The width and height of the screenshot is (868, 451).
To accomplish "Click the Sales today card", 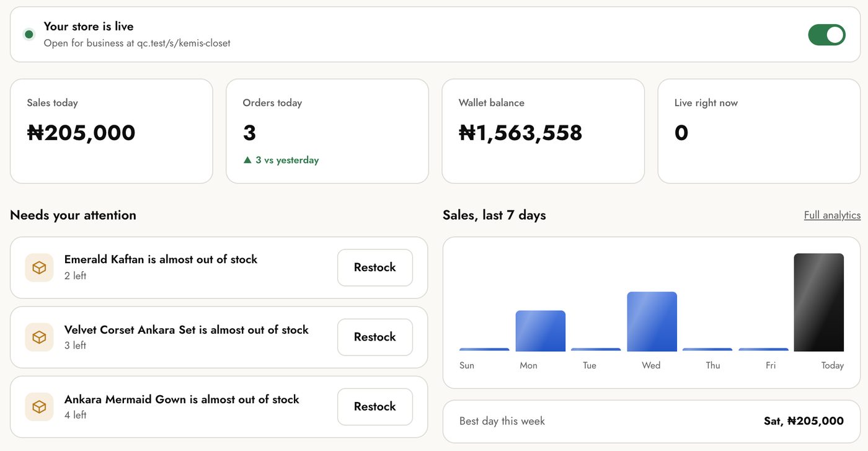I will [x=112, y=131].
